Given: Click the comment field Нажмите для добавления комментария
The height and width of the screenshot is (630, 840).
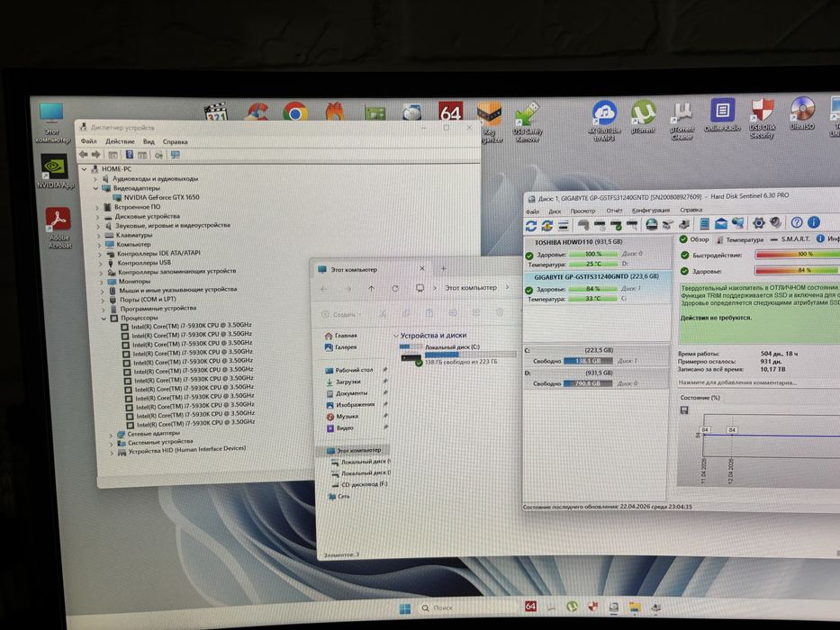Looking at the screenshot, I should point(737,382).
